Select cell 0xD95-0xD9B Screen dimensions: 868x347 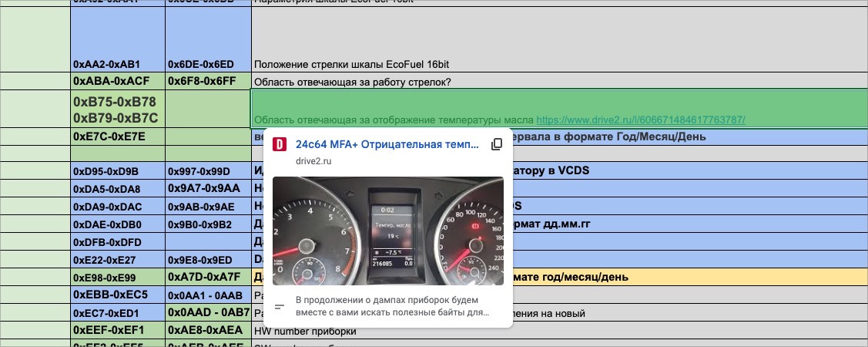(118, 170)
